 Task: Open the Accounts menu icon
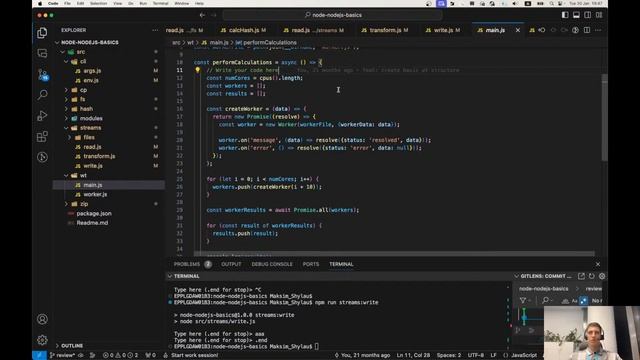42,319
